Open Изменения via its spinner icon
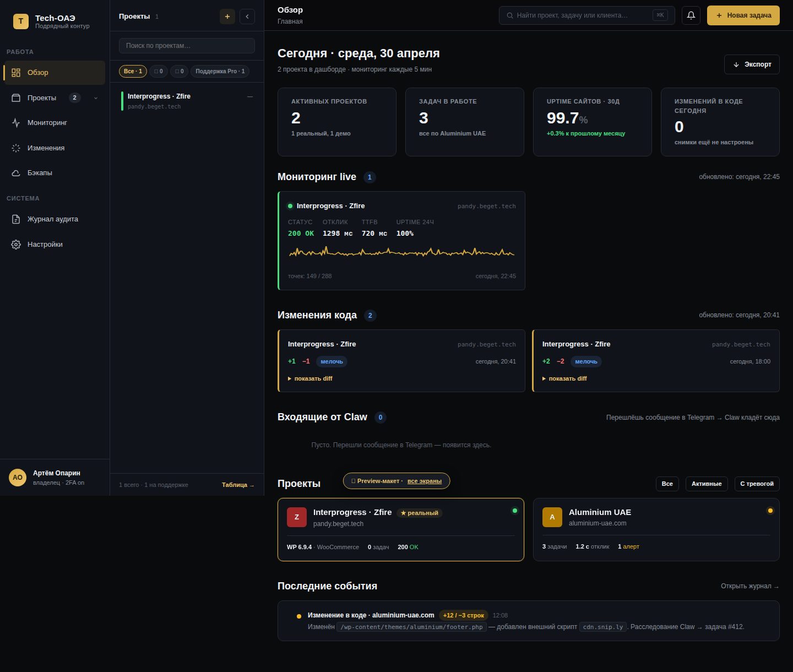The width and height of the screenshot is (793, 672). click(x=16, y=148)
